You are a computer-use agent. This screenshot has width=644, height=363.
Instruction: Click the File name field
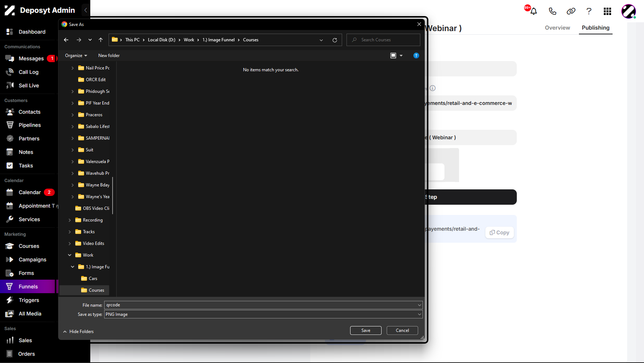pos(263,305)
